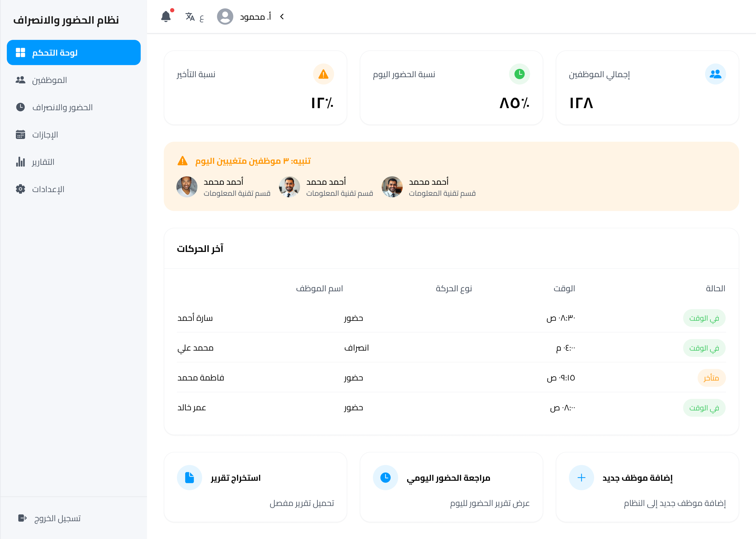
Task: Click استخراج تقرير document icon
Action: [190, 478]
